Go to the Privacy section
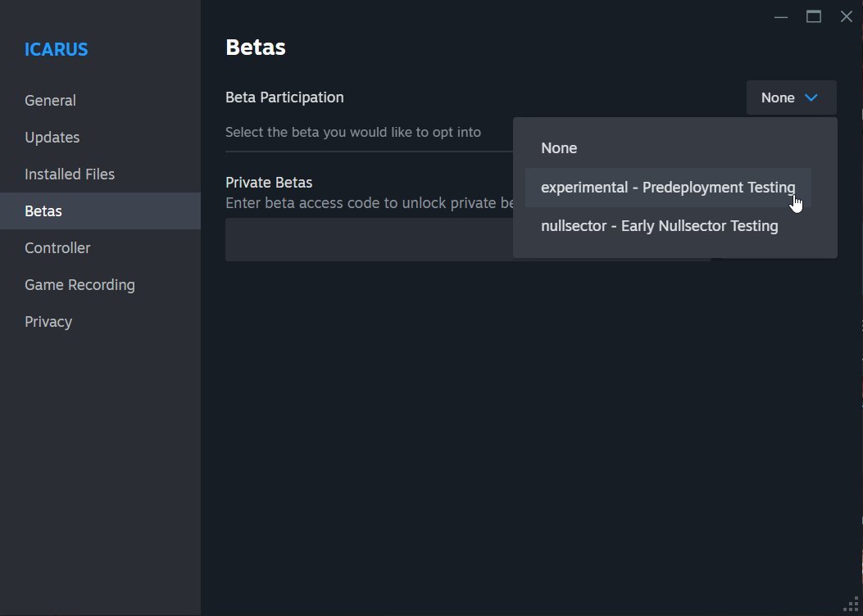The height and width of the screenshot is (616, 863). (x=100, y=321)
